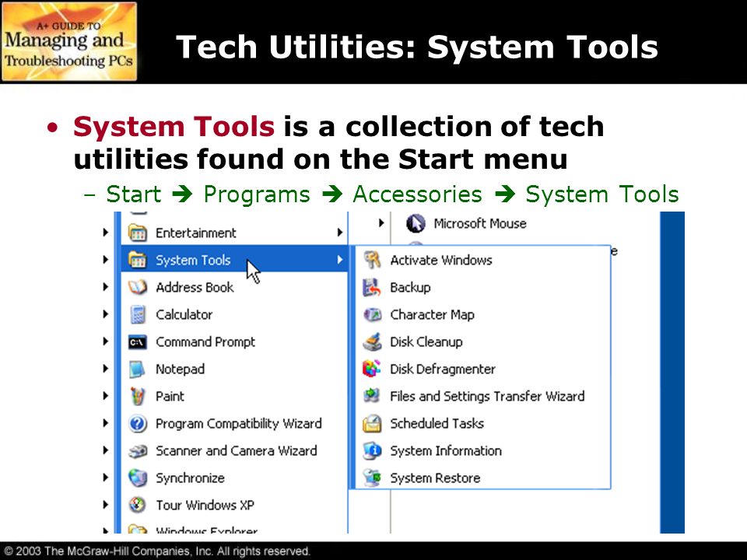This screenshot has height=560, width=747.
Task: Click the arrow left of Microsoft Mouse
Action: (381, 222)
